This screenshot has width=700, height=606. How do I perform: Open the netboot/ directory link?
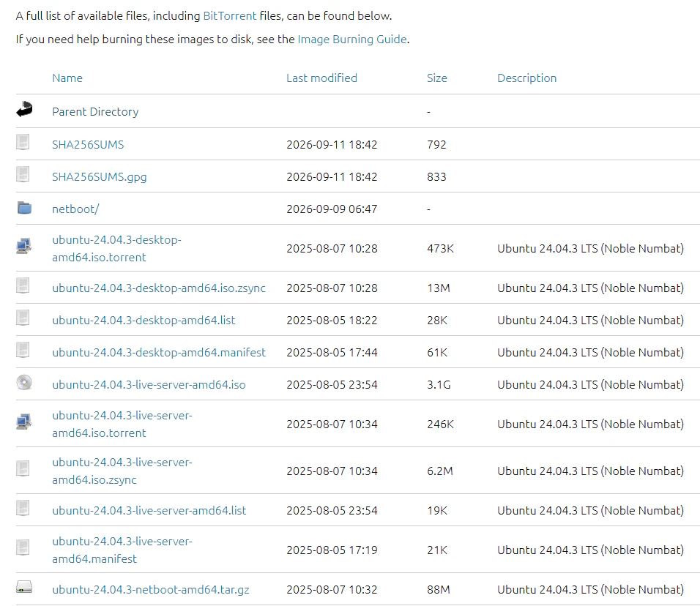click(75, 209)
